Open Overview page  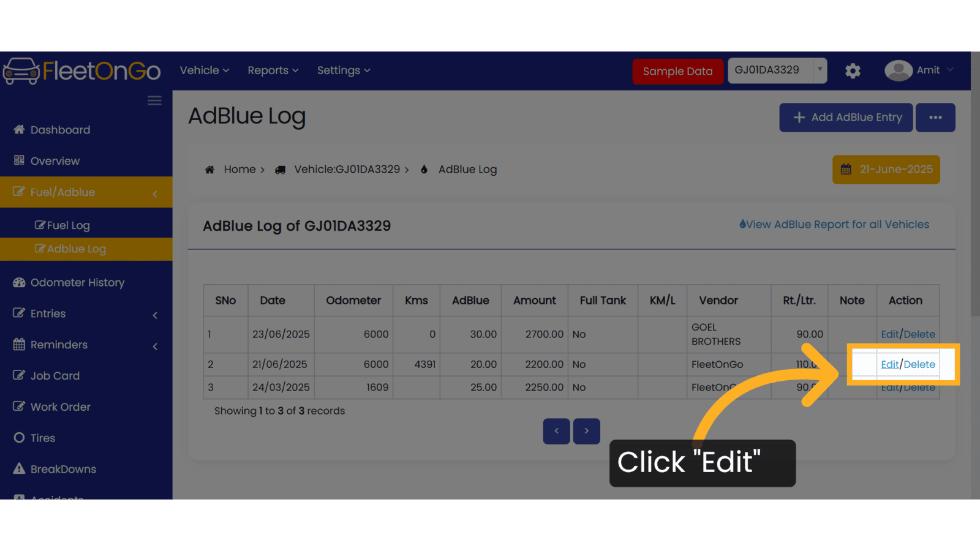[55, 161]
